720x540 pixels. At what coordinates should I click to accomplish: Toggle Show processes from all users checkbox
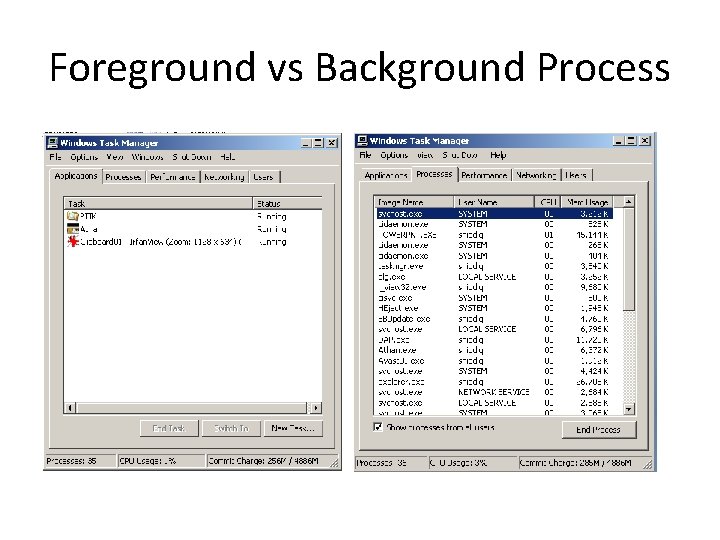(x=377, y=427)
